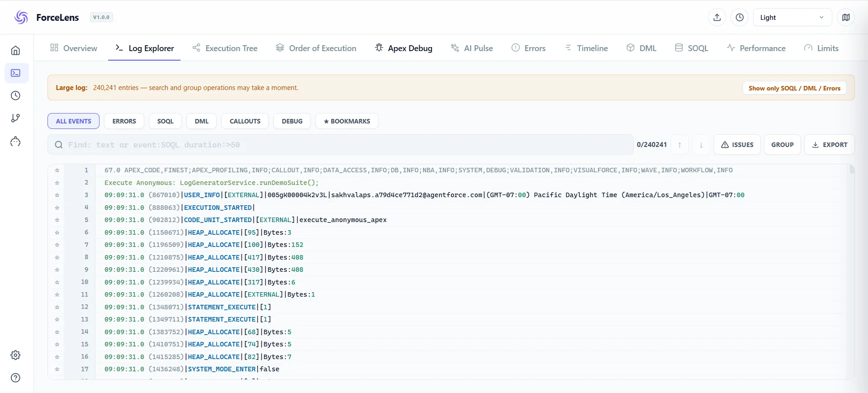The image size is (868, 393).
Task: Open the Help question mark icon
Action: tap(16, 378)
